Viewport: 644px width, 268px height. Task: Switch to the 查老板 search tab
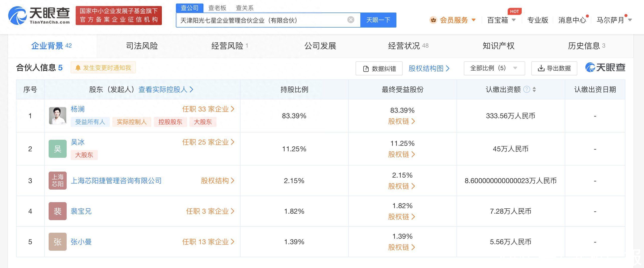pos(217,8)
